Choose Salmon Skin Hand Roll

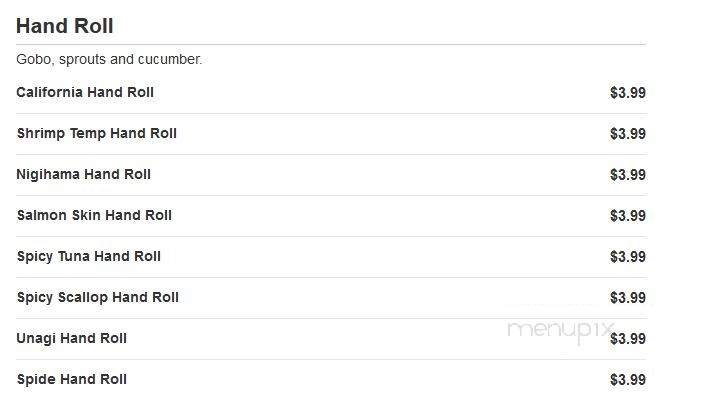click(94, 216)
